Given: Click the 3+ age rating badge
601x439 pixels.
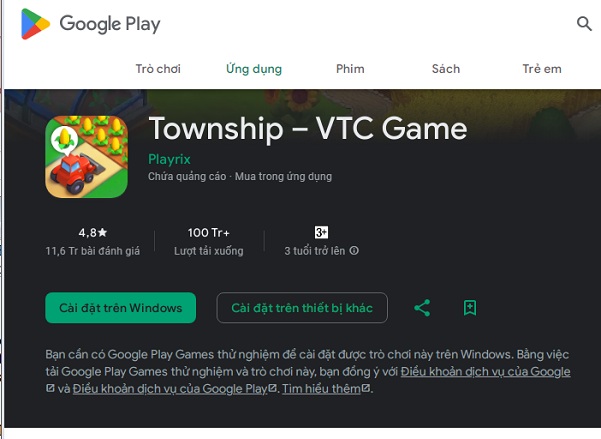Looking at the screenshot, I should pos(321,232).
